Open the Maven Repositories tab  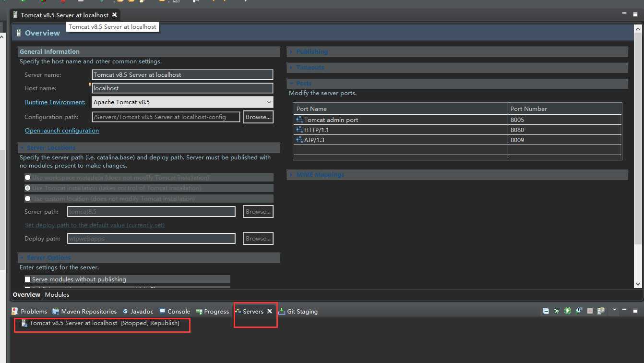[84, 311]
